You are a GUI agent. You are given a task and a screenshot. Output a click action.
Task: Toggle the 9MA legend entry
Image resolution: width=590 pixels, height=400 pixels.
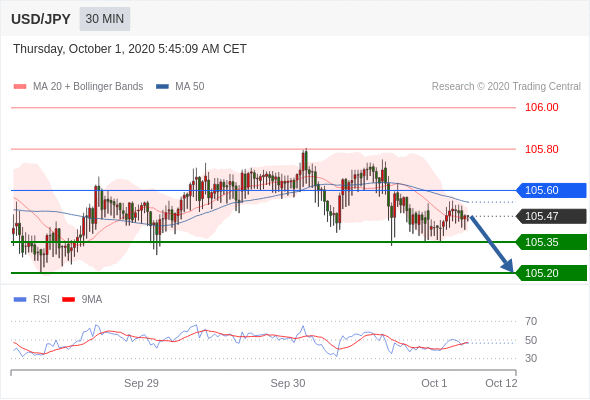(x=82, y=300)
